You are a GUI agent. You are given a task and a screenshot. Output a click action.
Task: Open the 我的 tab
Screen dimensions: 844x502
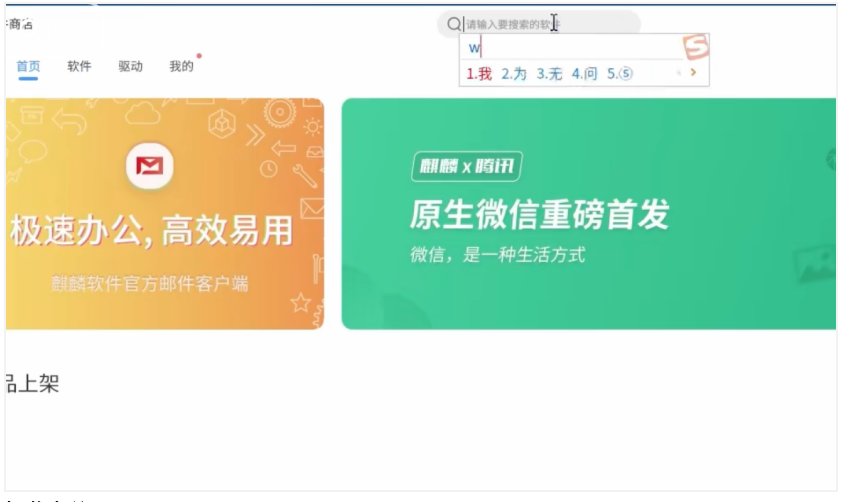pyautogui.click(x=181, y=66)
